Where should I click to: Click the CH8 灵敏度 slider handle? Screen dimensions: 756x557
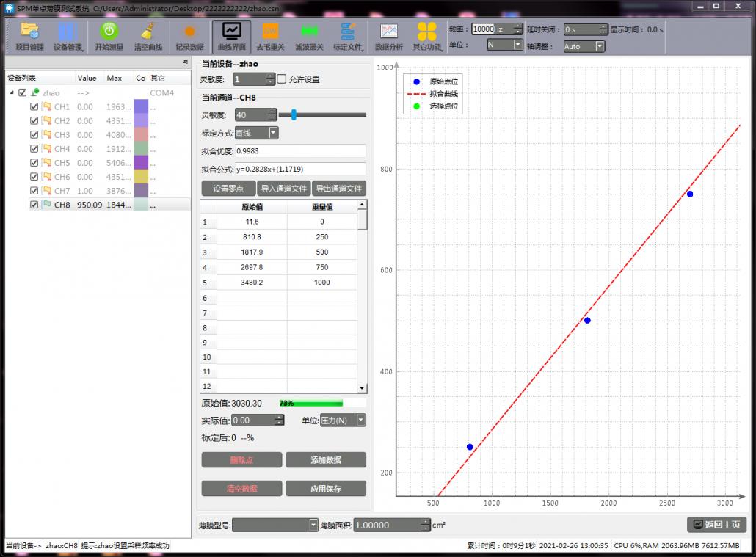[293, 114]
